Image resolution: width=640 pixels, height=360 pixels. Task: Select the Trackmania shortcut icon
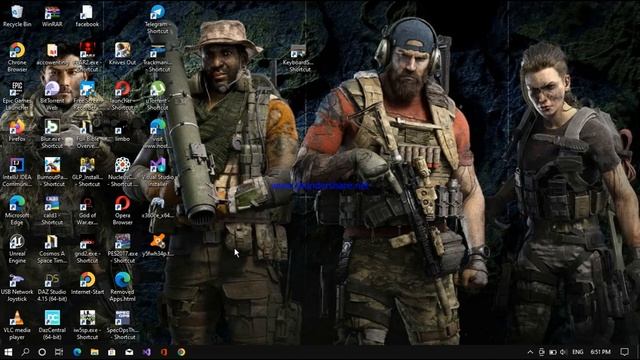(158, 58)
